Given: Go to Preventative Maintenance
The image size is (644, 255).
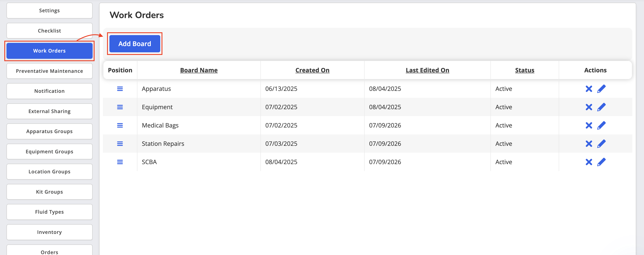Looking at the screenshot, I should pos(50,71).
